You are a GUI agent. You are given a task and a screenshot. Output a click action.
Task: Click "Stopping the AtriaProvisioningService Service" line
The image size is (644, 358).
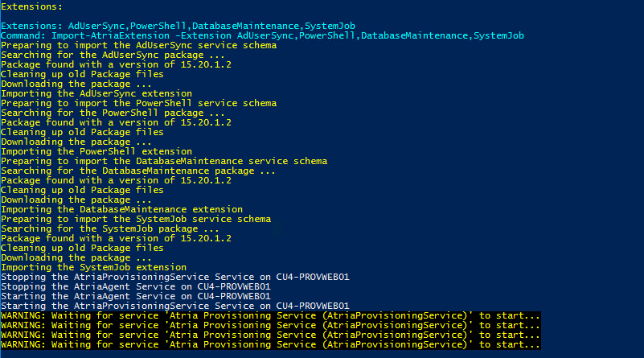click(x=174, y=277)
